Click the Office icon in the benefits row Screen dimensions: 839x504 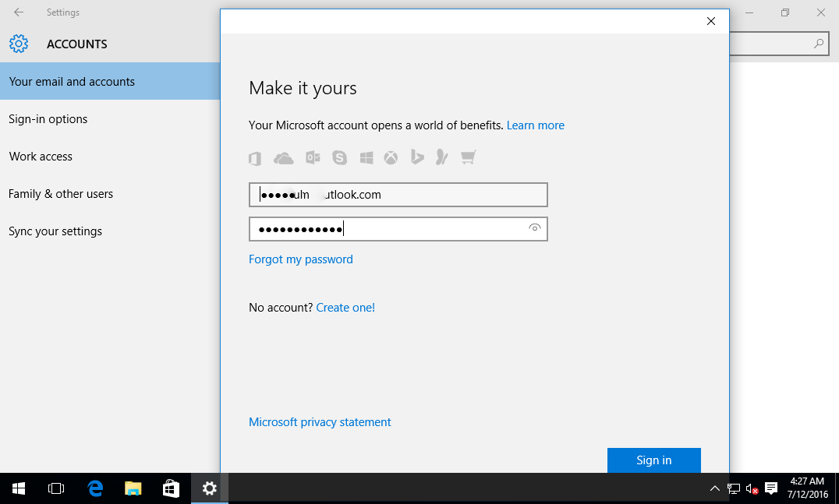[255, 157]
